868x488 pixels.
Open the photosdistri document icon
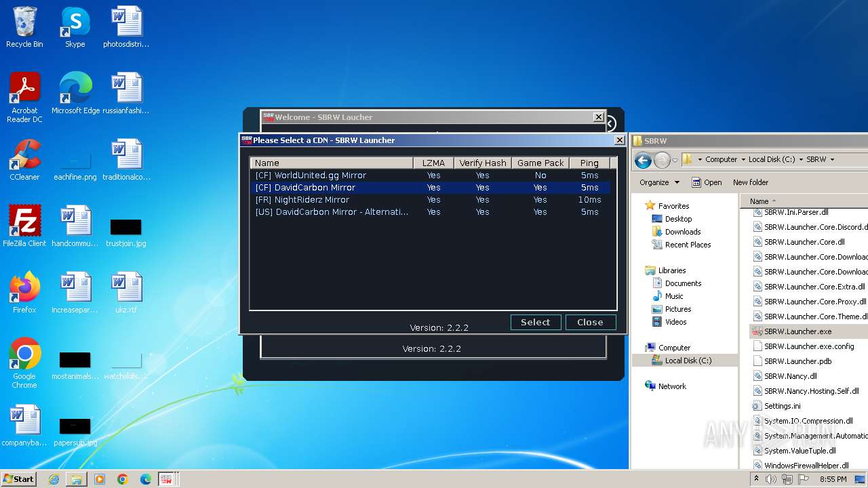click(x=126, y=27)
